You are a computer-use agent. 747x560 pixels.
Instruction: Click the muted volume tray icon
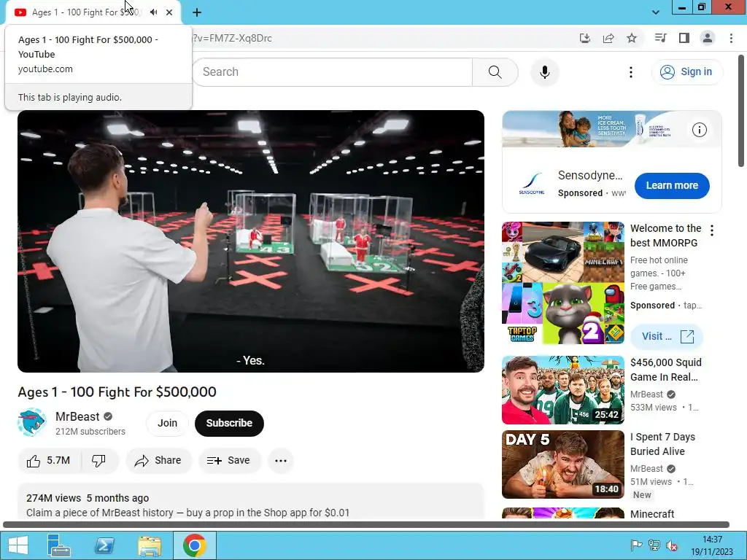672,545
